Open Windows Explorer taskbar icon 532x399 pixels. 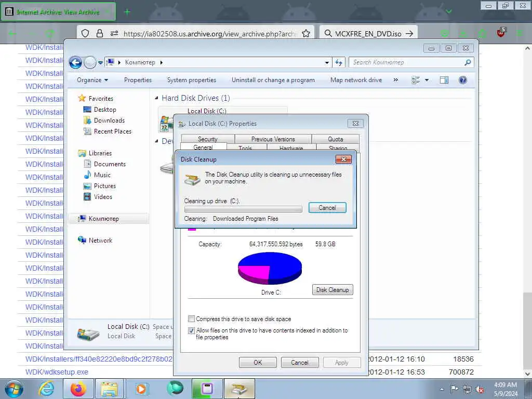[109, 389]
